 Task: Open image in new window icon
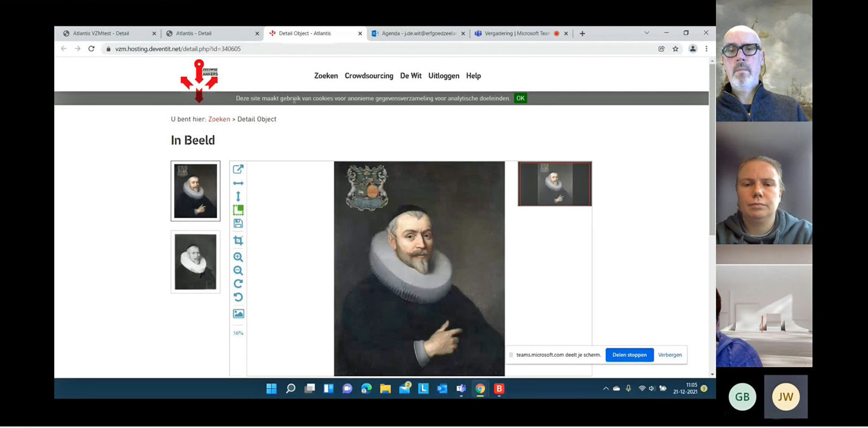pos(238,169)
